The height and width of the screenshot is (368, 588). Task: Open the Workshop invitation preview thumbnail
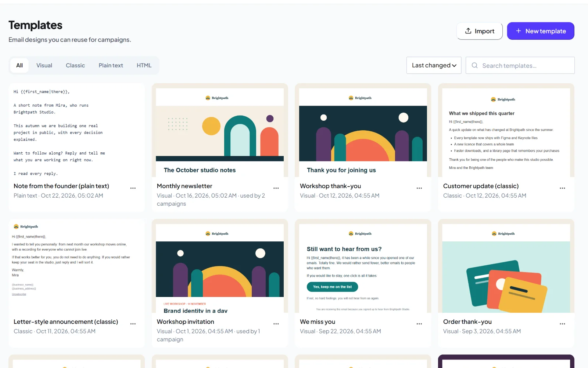pyautogui.click(x=220, y=266)
